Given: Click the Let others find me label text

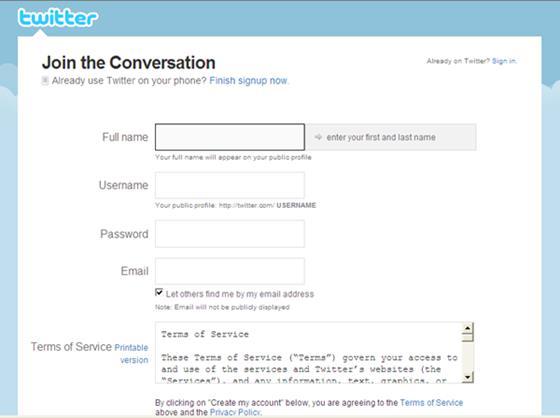Looking at the screenshot, I should click(x=240, y=294).
